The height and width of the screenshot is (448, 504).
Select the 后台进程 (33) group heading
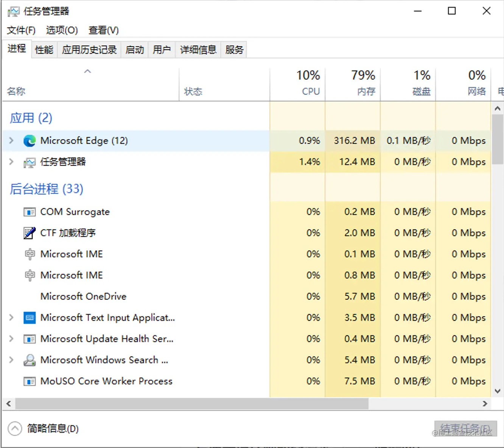(x=47, y=189)
